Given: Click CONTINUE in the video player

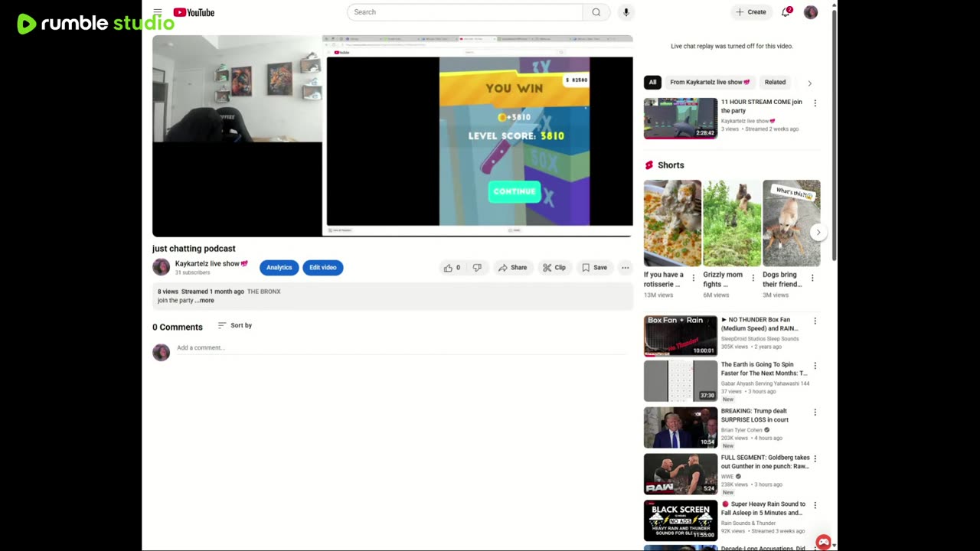Looking at the screenshot, I should (x=514, y=191).
